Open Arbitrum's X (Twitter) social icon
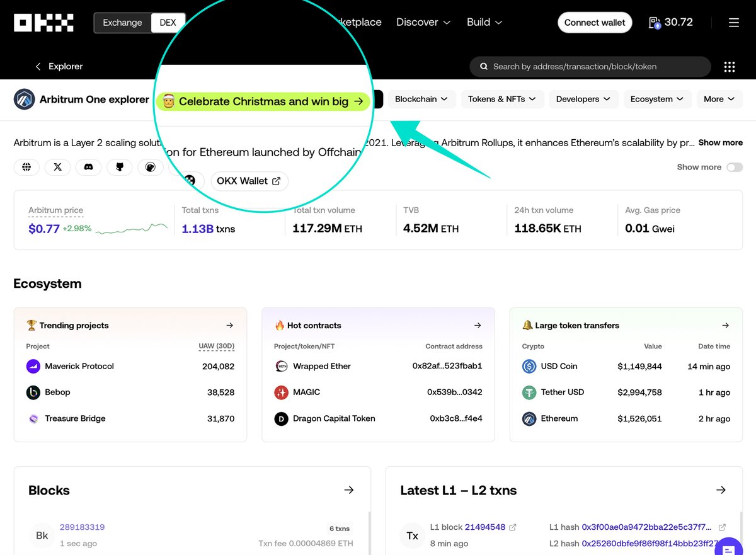Image resolution: width=756 pixels, height=555 pixels. 57,167
